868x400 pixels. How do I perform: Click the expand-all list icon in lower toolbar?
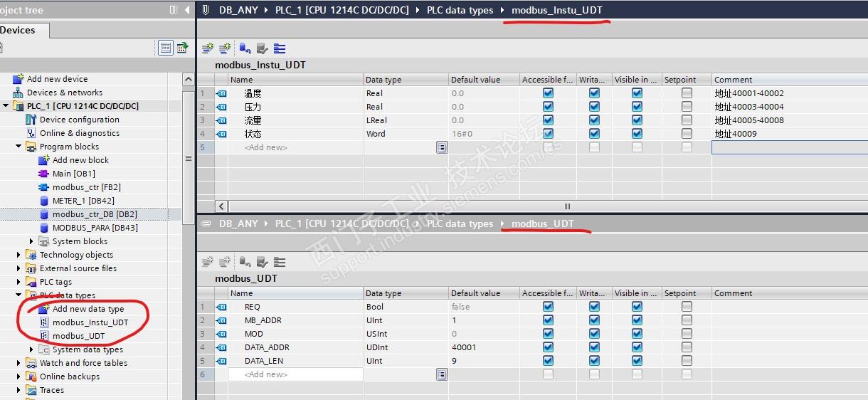[280, 262]
